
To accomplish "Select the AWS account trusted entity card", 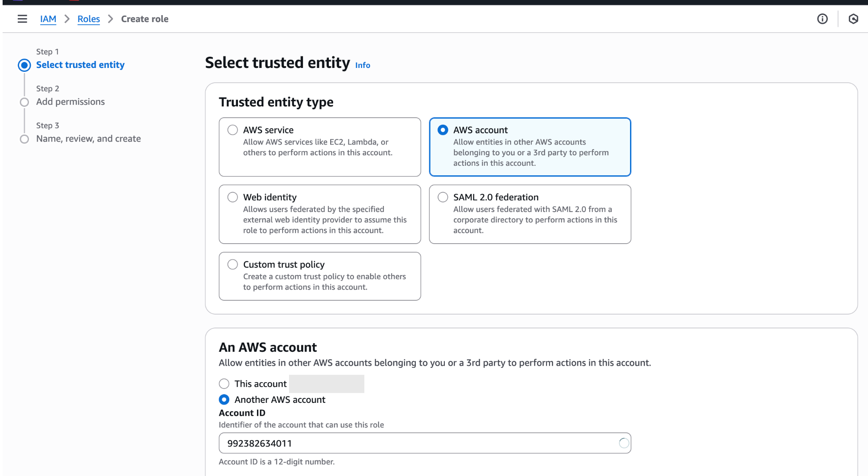I will pos(530,147).
